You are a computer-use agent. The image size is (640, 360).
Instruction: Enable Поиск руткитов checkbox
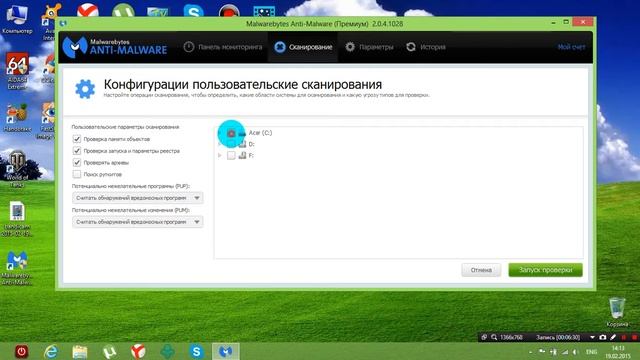(x=77, y=174)
